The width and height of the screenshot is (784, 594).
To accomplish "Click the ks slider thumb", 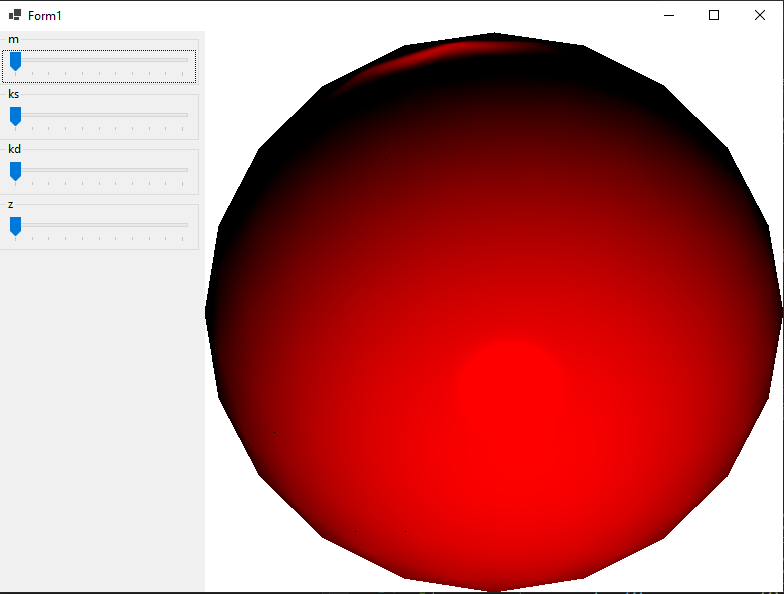I will (x=15, y=116).
